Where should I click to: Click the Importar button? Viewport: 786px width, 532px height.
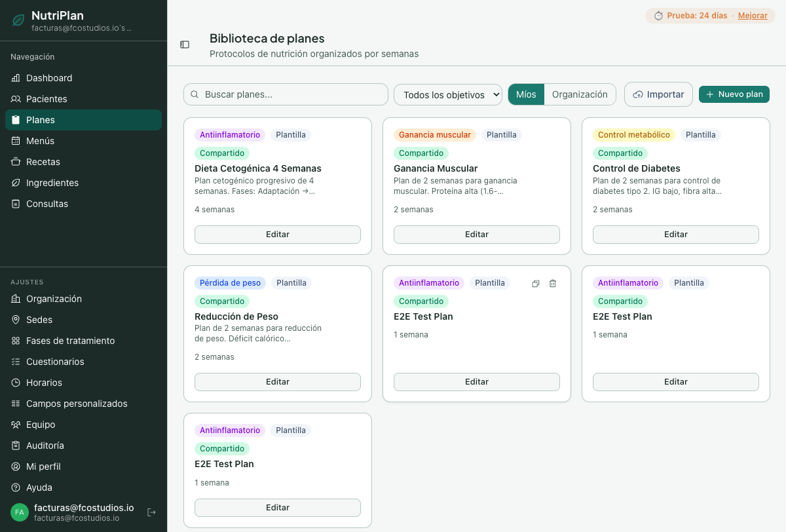pyautogui.click(x=658, y=94)
